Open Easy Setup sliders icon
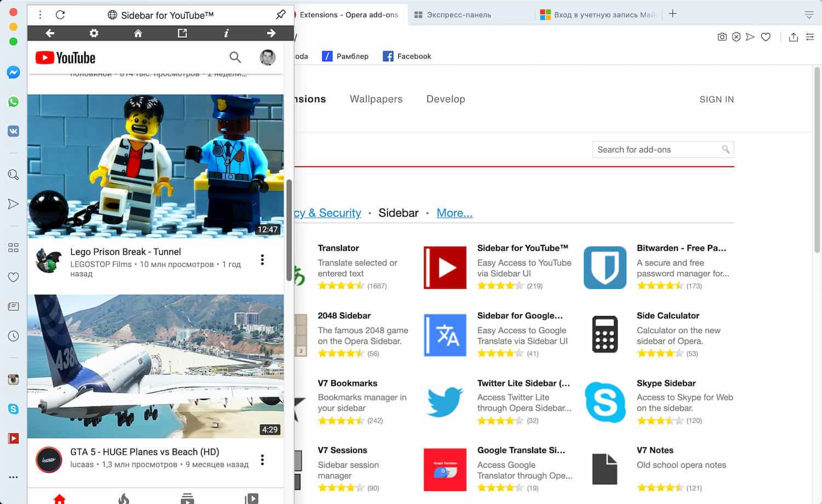 pyautogui.click(x=810, y=37)
